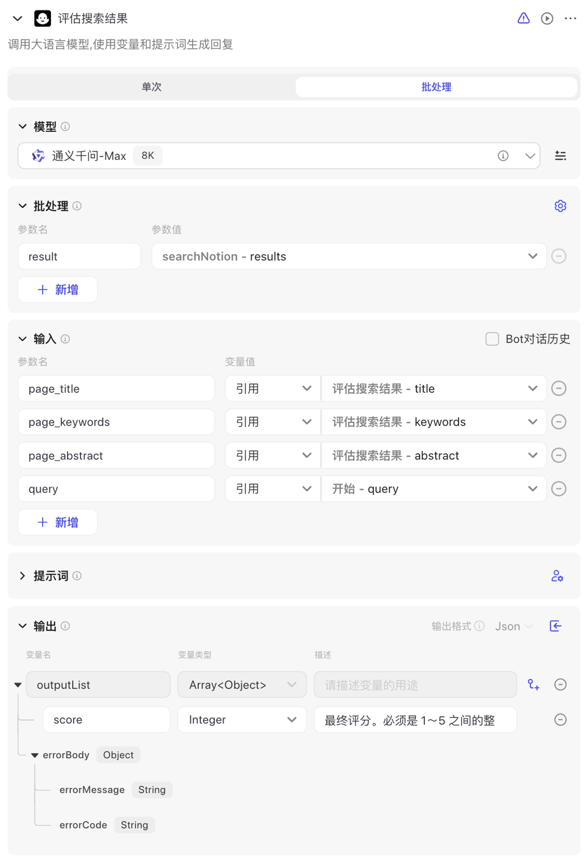Expand the 提示词 section

(x=22, y=576)
